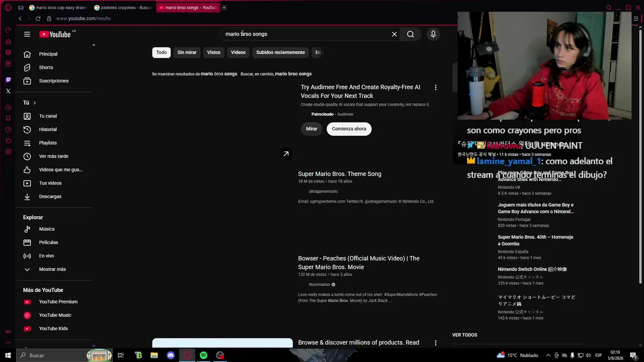Click the browser address bar URL

point(83,19)
